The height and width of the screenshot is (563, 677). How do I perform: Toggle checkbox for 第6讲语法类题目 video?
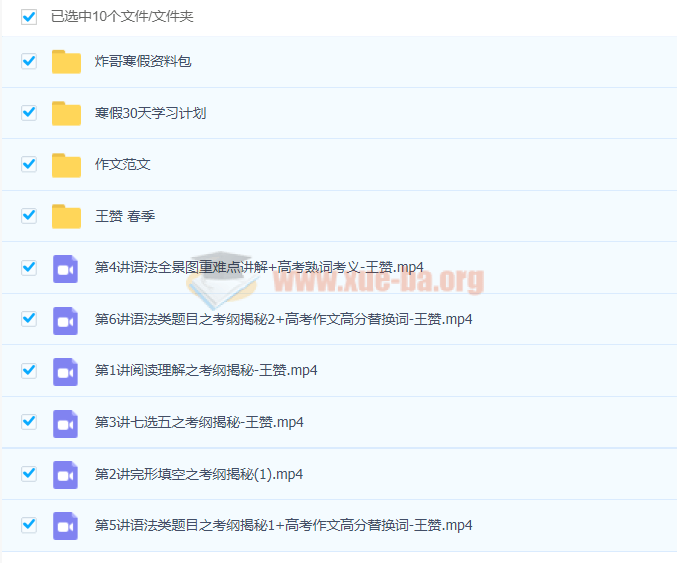(29, 319)
